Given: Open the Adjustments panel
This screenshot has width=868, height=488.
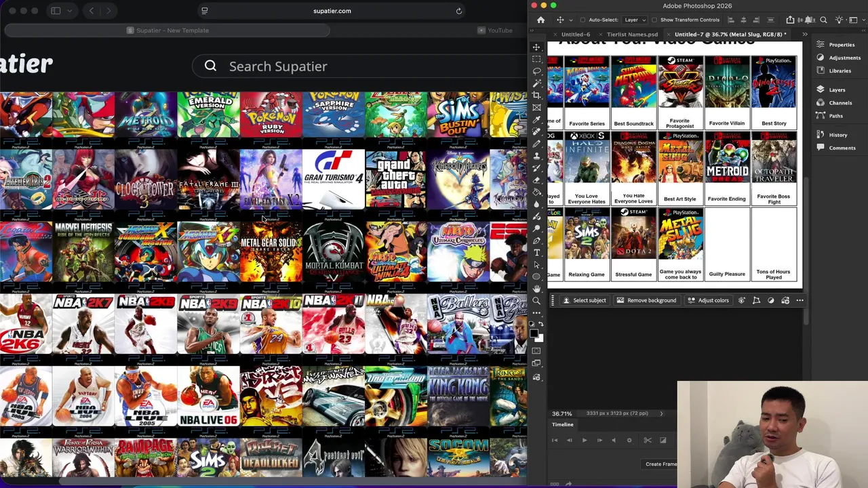Looking at the screenshot, I should pyautogui.click(x=839, y=58).
